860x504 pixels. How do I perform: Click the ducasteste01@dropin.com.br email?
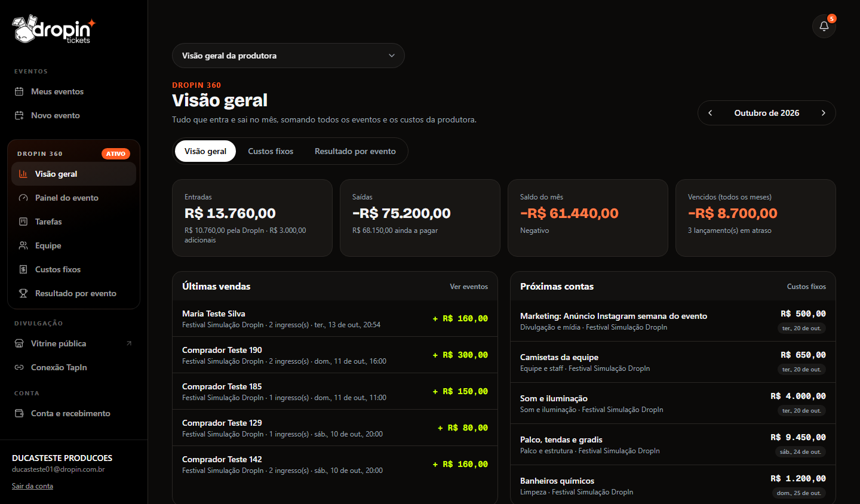click(59, 469)
